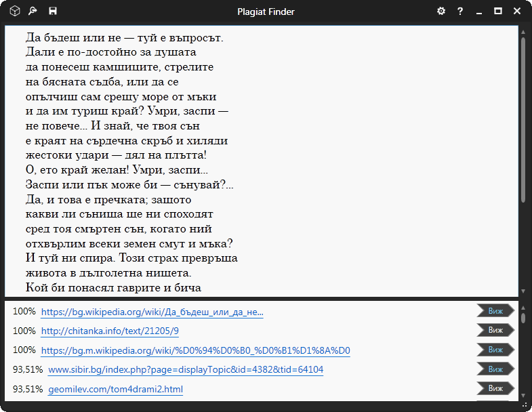The width and height of the screenshot is (532, 412).
Task: Click the line 'О, ето край желан! Умри, заспи...'
Action: pos(117,169)
